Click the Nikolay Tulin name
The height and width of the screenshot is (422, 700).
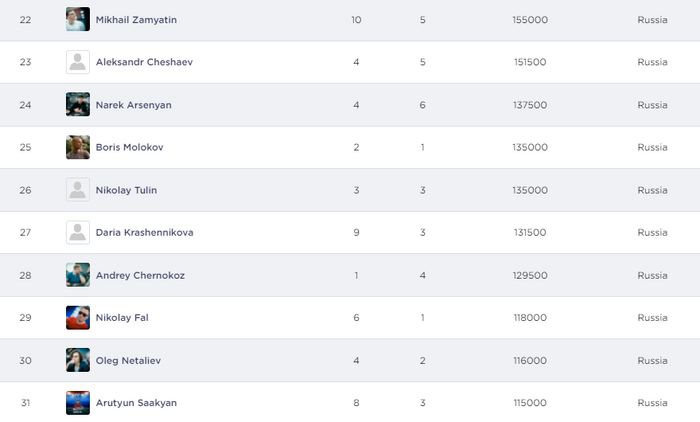point(126,190)
